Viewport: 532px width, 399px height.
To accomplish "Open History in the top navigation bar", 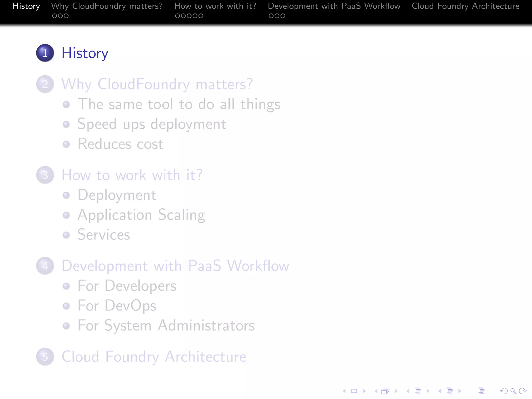I will pyautogui.click(x=26, y=6).
